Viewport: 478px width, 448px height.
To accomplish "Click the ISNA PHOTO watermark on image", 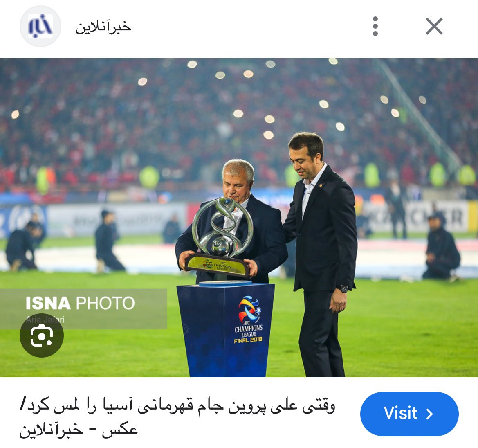I will point(80,303).
